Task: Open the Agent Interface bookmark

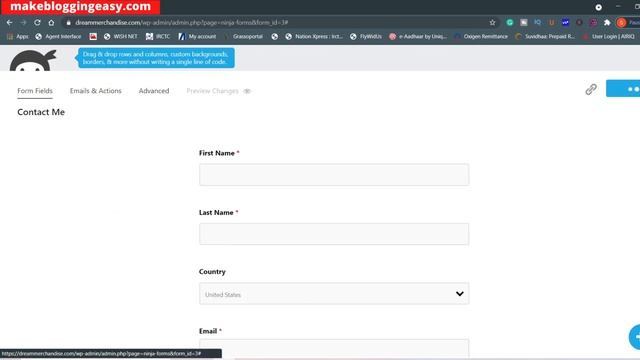Action: coord(58,36)
